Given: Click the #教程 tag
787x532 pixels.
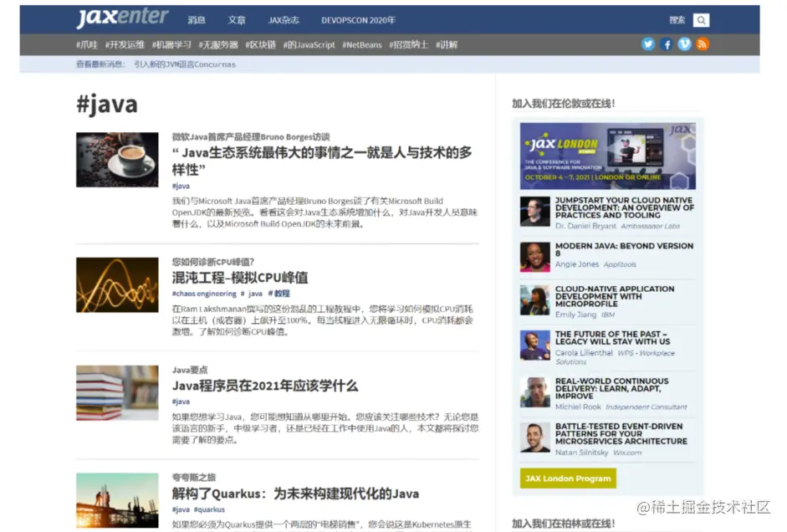Looking at the screenshot, I should click(x=279, y=294).
